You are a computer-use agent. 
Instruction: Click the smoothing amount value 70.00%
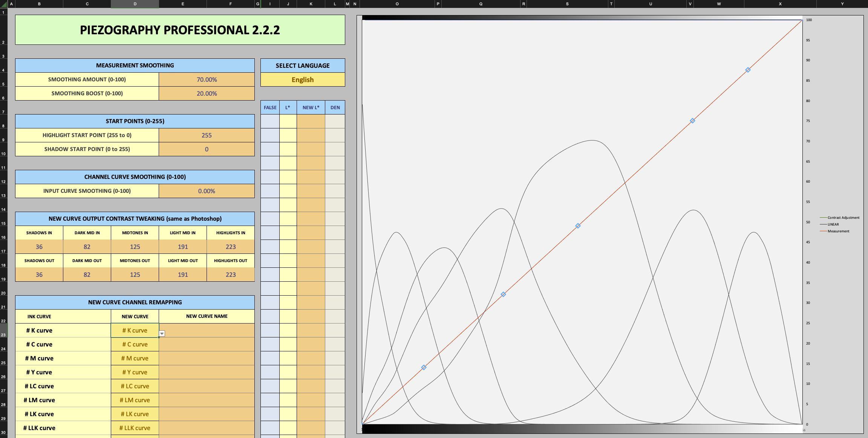[x=207, y=79]
